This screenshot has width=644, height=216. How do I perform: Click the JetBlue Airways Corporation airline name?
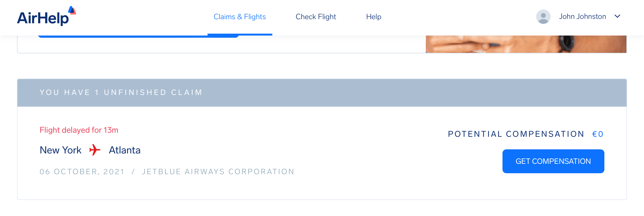coord(218,172)
